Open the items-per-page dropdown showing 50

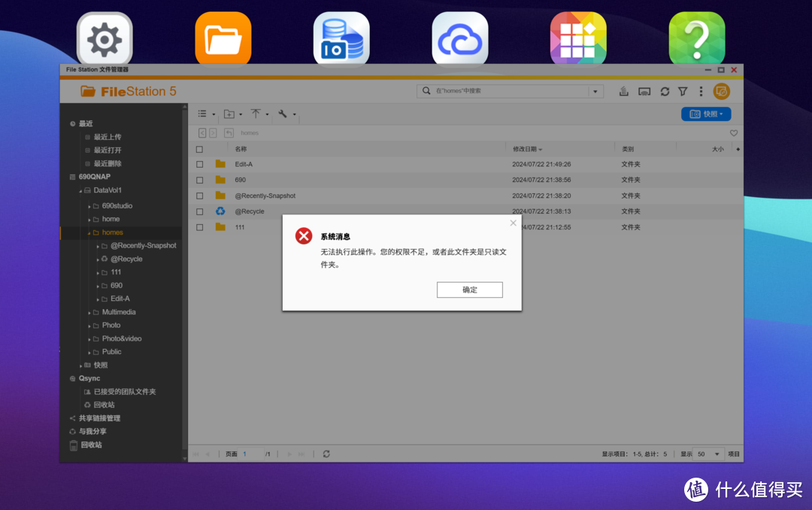click(709, 454)
